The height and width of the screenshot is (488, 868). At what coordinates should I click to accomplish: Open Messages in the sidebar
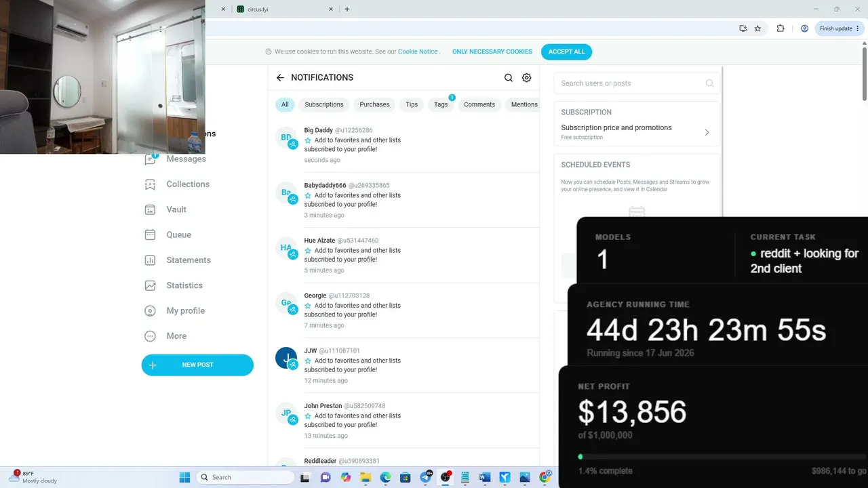pyautogui.click(x=186, y=159)
